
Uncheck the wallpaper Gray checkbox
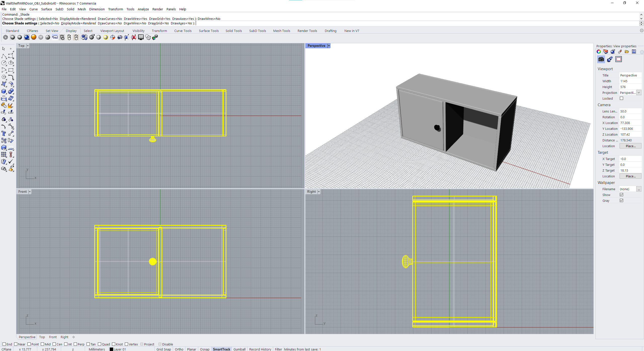tap(622, 201)
